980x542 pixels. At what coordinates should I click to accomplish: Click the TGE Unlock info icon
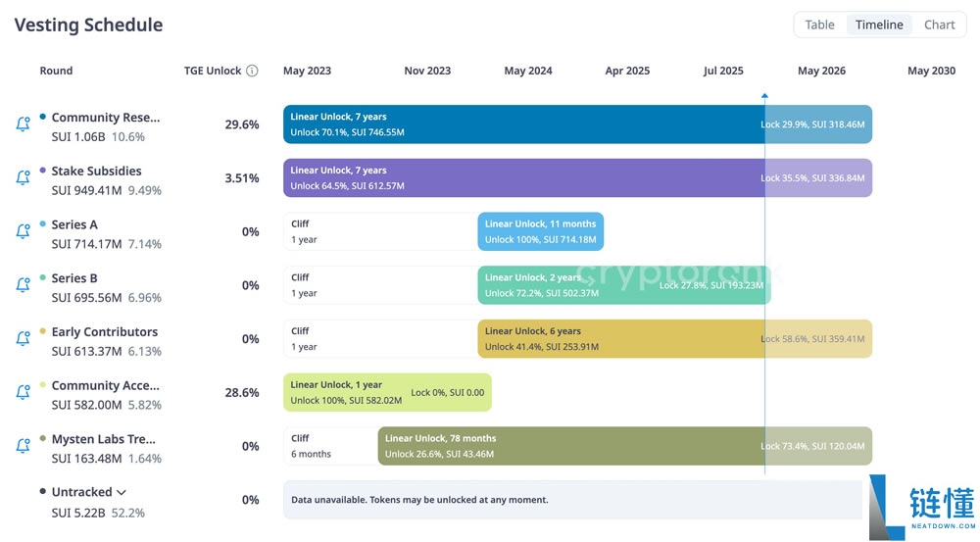(252, 71)
